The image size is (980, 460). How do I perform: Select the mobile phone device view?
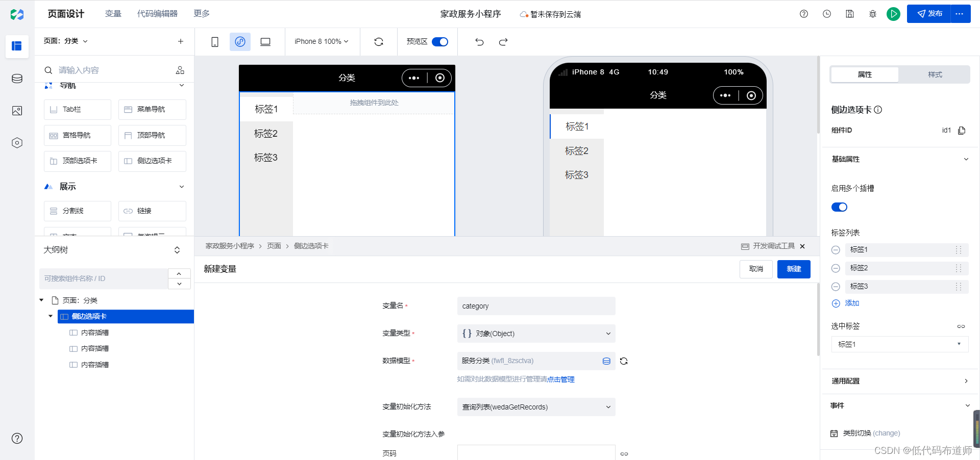click(x=215, y=42)
